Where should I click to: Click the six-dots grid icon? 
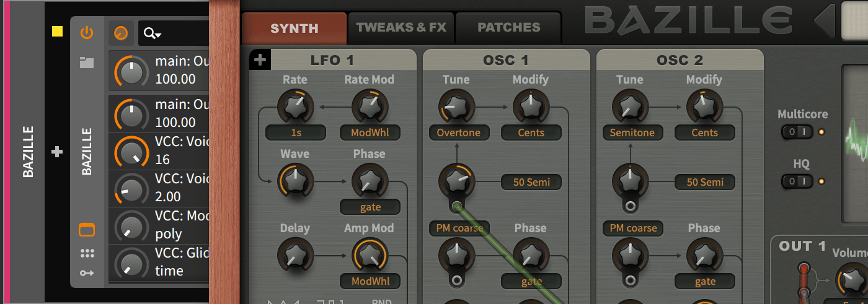[x=87, y=253]
